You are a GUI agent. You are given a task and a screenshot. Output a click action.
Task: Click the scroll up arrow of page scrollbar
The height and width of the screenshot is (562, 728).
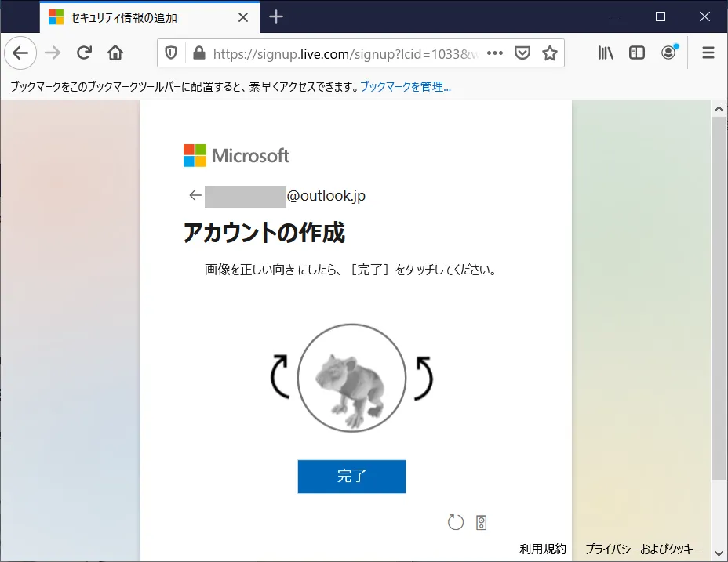tap(719, 109)
